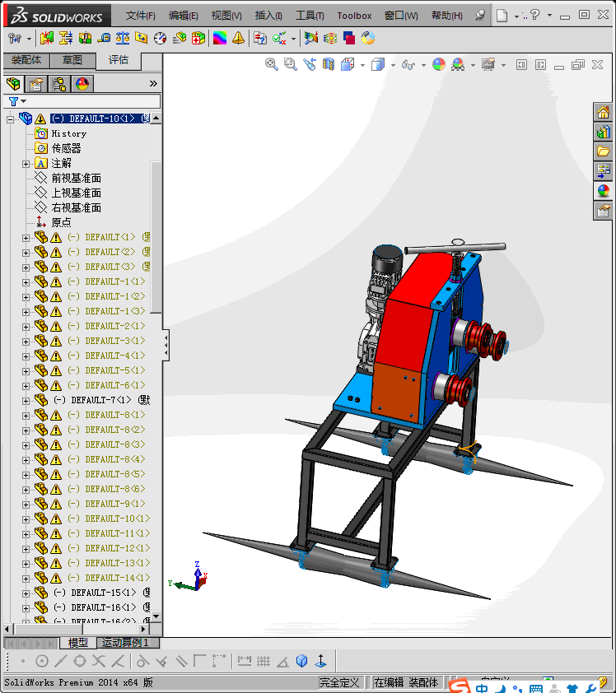
Task: Open 插入(I) menu
Action: tap(268, 16)
